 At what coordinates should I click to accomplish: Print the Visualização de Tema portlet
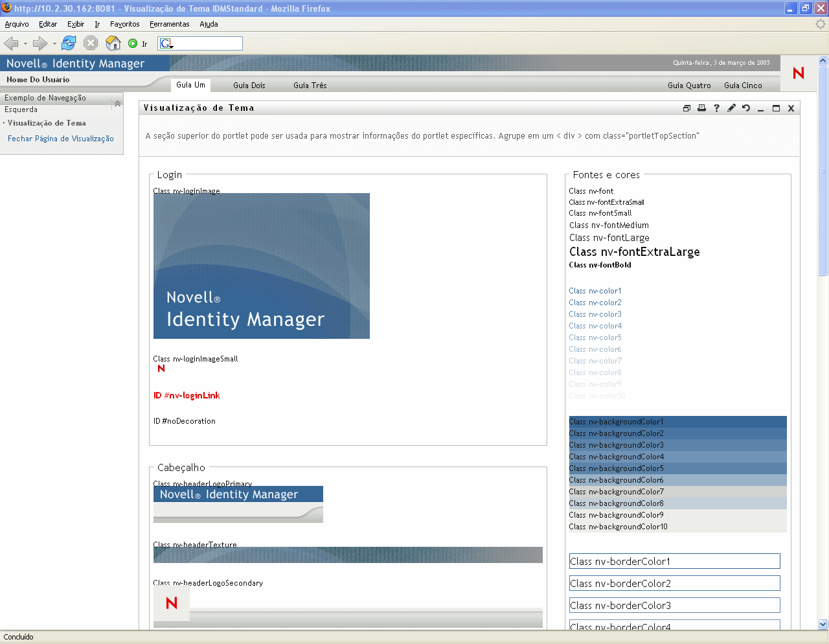point(701,108)
